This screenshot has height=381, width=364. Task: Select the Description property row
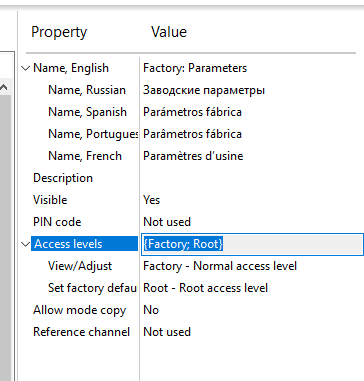(x=63, y=178)
